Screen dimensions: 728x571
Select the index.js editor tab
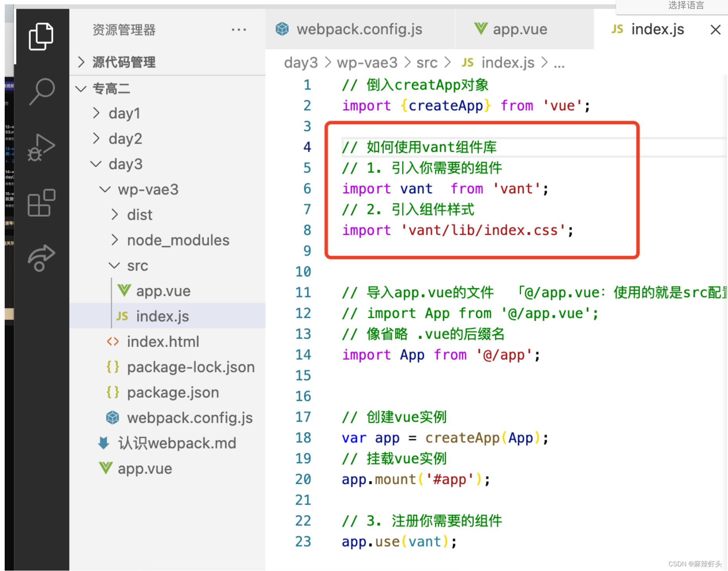[661, 29]
